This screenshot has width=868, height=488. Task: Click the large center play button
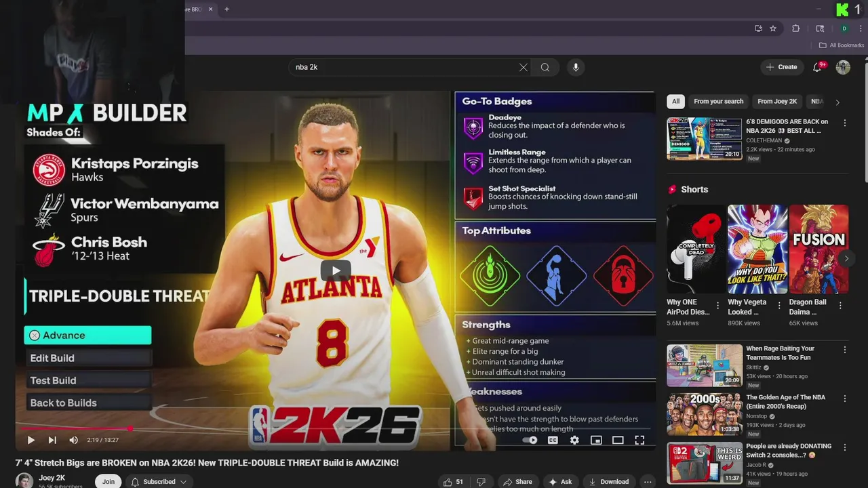(336, 270)
